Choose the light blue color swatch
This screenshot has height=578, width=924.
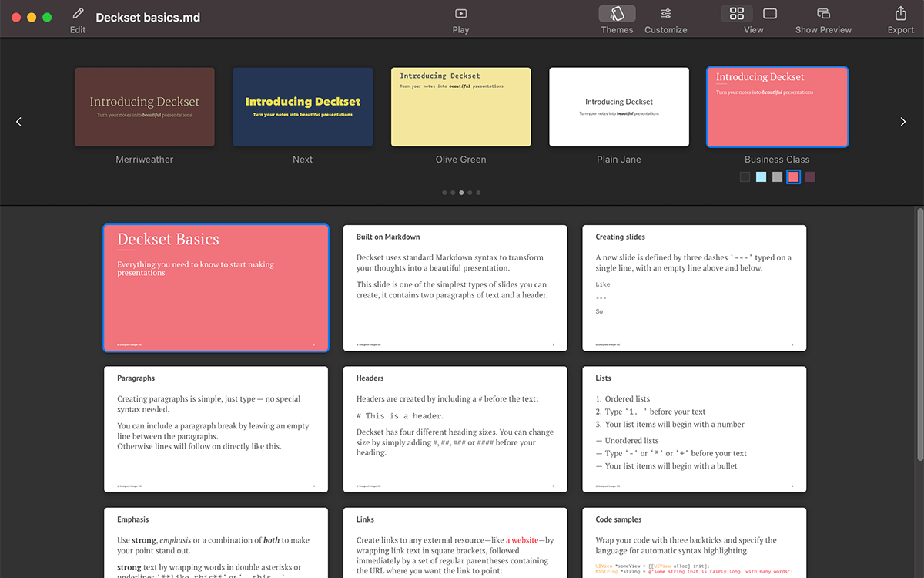coord(761,176)
